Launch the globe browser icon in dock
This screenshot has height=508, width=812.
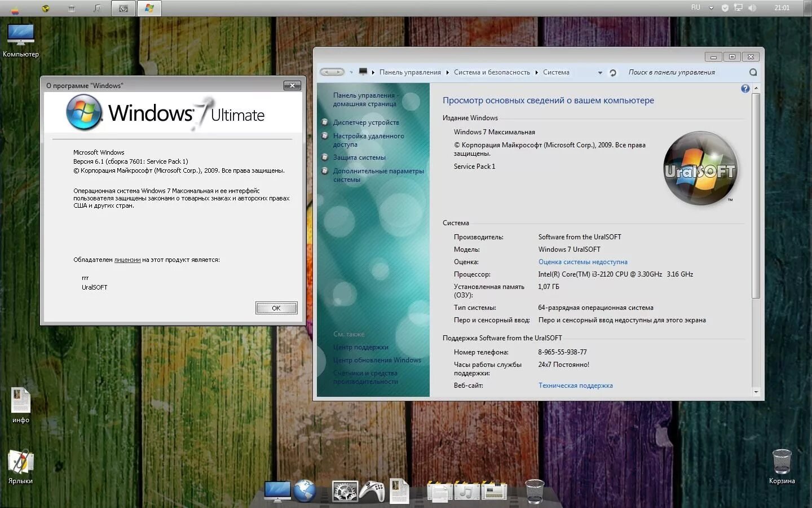pyautogui.click(x=304, y=491)
